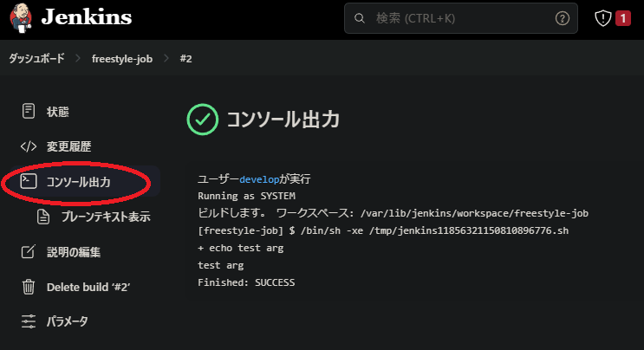The width and height of the screenshot is (644, 350).
Task: Click the green success checkmark icon
Action: (203, 120)
